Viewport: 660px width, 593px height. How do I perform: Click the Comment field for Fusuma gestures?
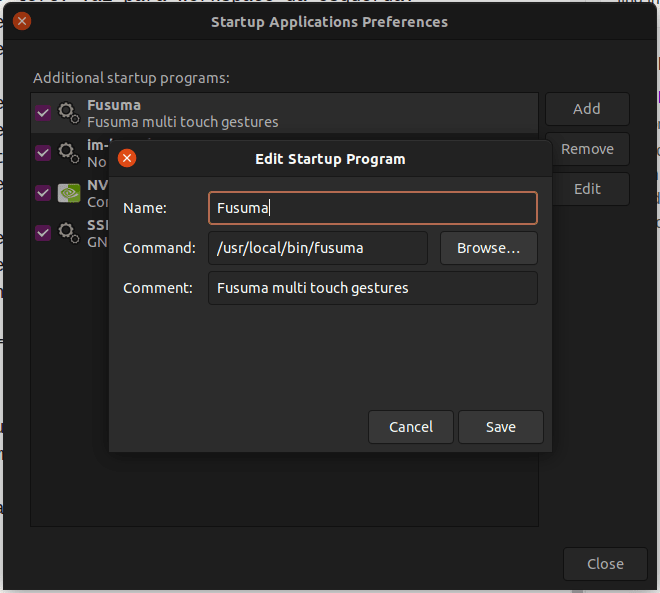(373, 288)
